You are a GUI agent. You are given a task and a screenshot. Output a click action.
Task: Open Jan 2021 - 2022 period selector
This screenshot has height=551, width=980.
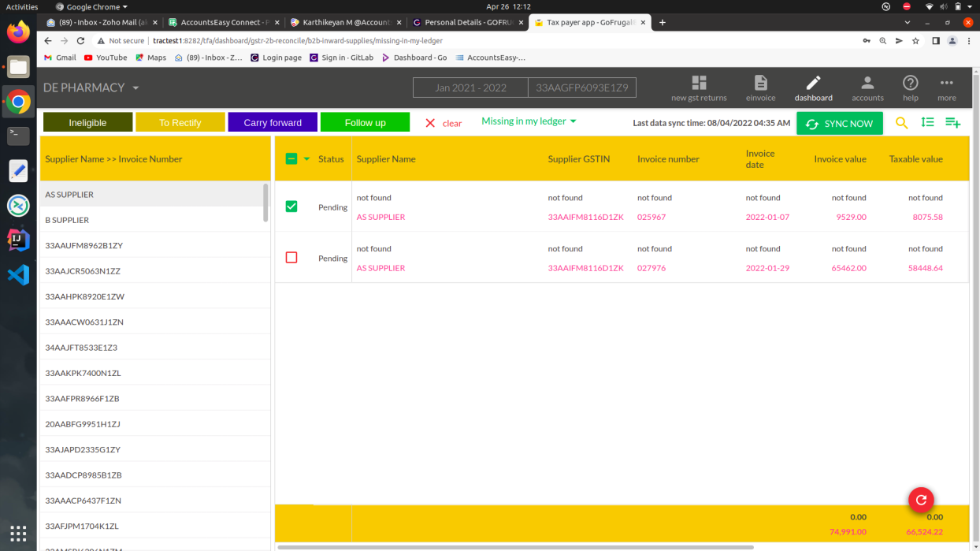[x=470, y=87]
